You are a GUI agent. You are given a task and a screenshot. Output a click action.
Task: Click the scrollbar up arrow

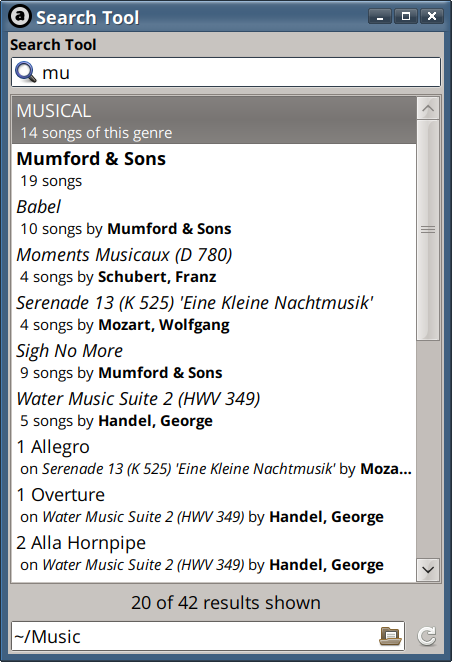(x=428, y=109)
